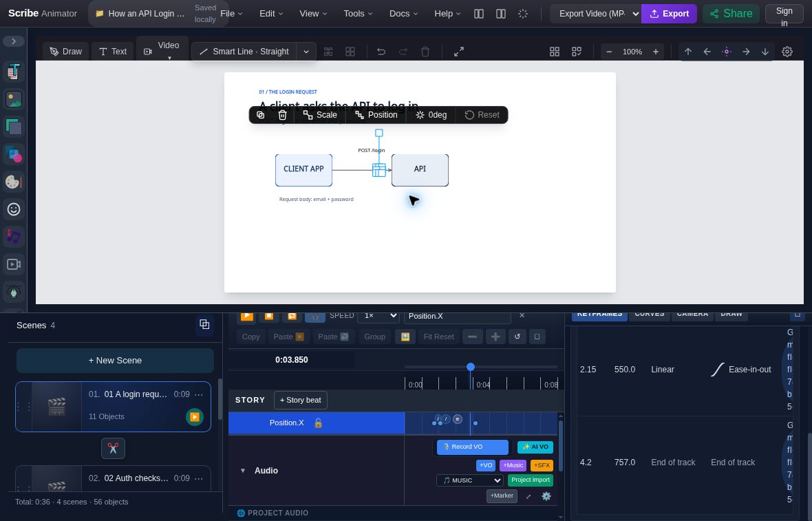Open the Edit menu
Screen dimensions: 812x521
pyautogui.click(x=271, y=14)
